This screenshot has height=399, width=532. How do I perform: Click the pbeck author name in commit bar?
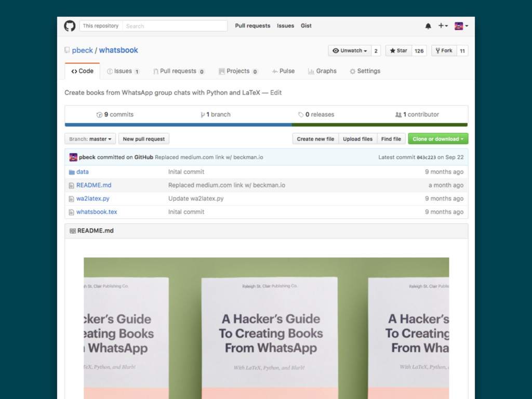point(87,157)
